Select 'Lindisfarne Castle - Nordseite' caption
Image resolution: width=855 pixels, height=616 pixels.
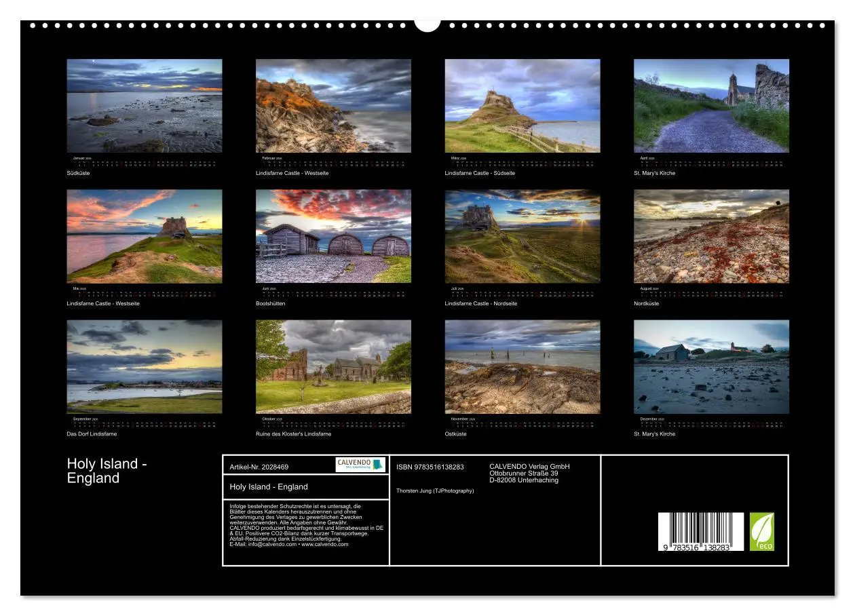[x=480, y=303]
